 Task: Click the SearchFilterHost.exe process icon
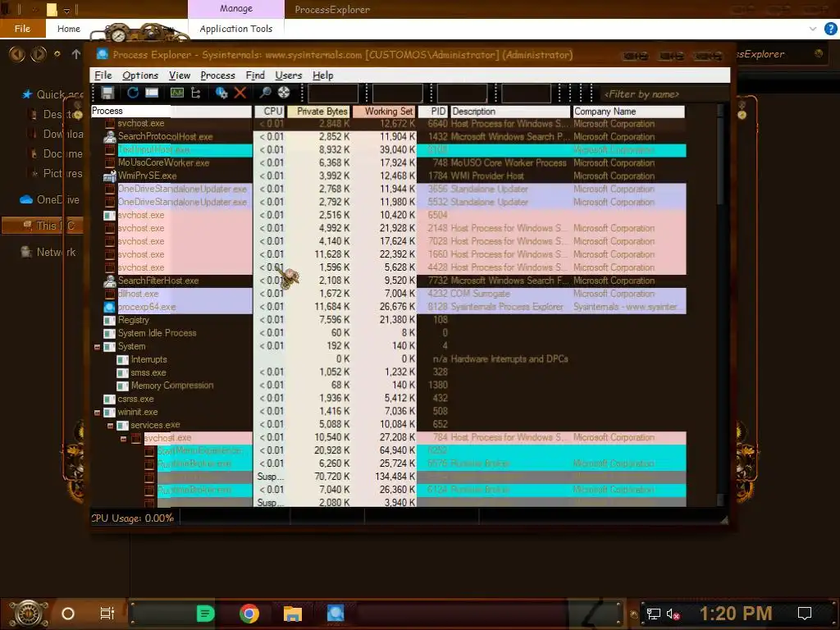tap(110, 281)
